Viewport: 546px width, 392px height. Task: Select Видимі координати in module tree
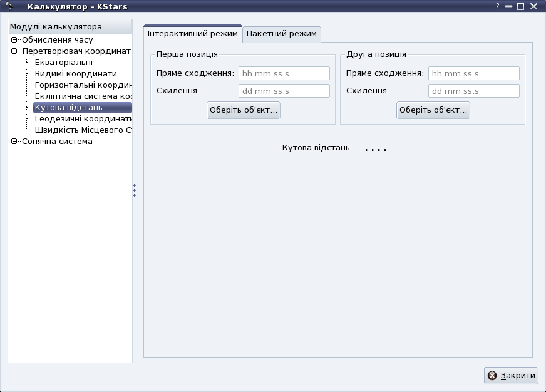point(76,74)
